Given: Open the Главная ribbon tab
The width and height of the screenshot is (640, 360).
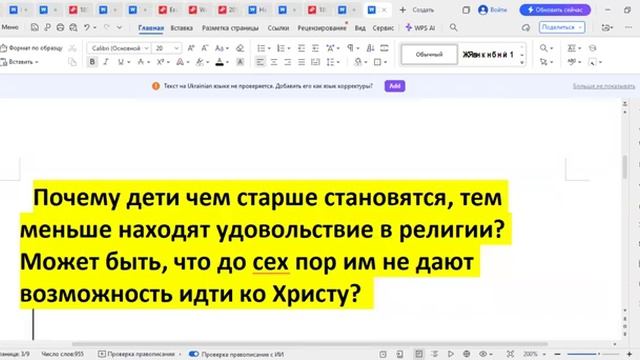Looking at the screenshot, I should coord(151,28).
